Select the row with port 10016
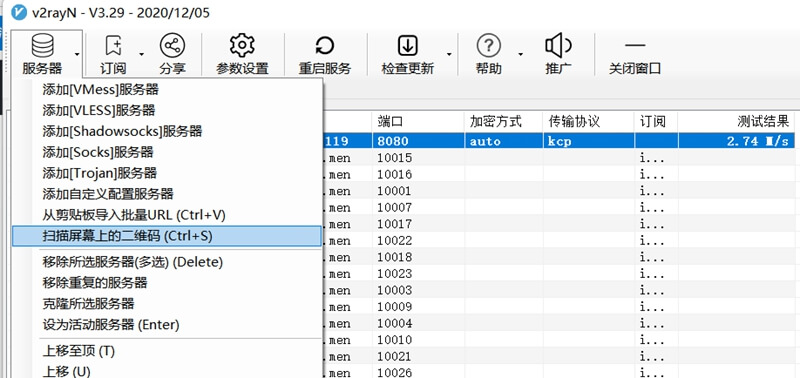800x378 pixels. [x=559, y=174]
